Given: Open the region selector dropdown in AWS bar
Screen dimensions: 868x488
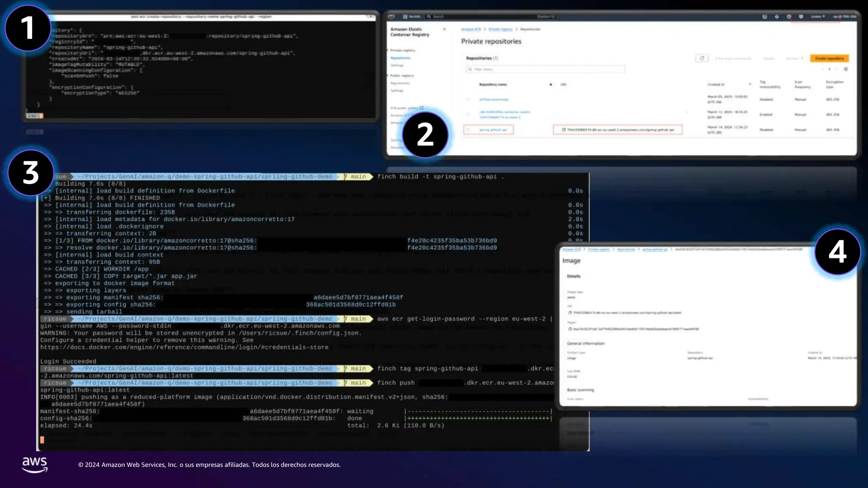Looking at the screenshot, I should coord(818,17).
